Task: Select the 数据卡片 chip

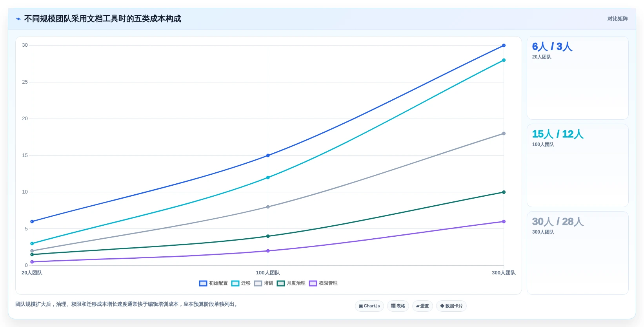Action: (451, 306)
